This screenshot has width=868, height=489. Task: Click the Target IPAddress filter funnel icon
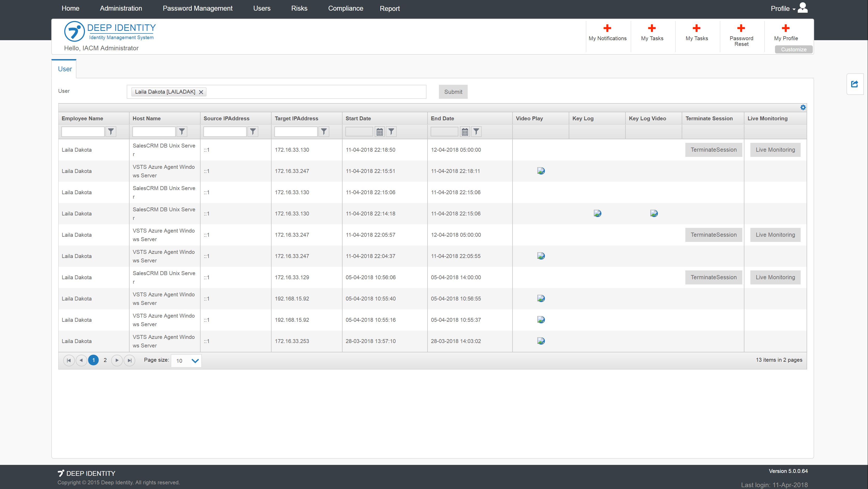click(x=324, y=131)
